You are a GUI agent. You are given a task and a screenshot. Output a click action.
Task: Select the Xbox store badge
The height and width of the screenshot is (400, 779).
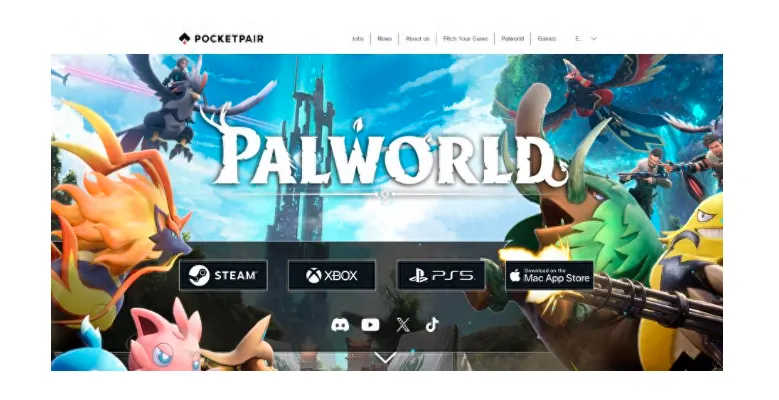pyautogui.click(x=332, y=275)
